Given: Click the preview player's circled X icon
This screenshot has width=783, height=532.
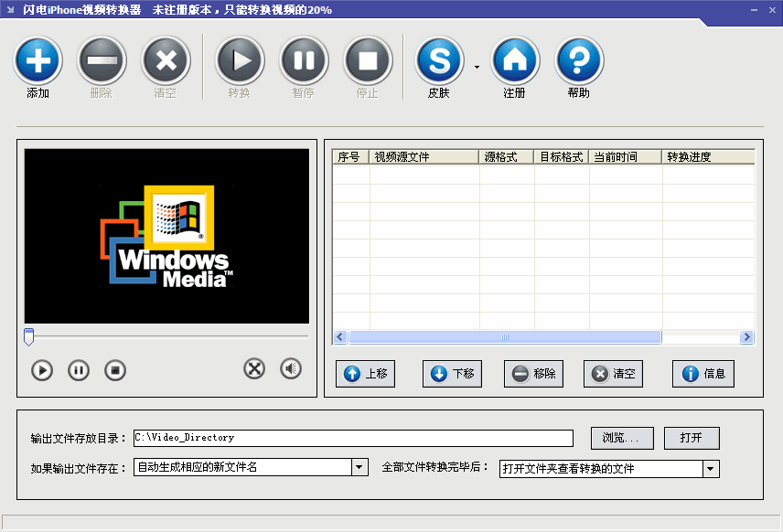Looking at the screenshot, I should [254, 369].
